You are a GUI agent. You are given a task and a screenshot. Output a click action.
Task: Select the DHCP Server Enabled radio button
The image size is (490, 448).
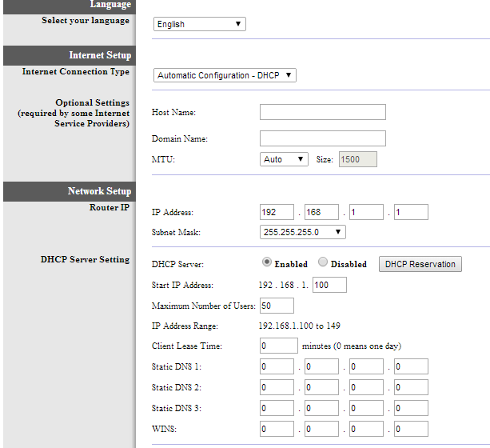pos(266,262)
